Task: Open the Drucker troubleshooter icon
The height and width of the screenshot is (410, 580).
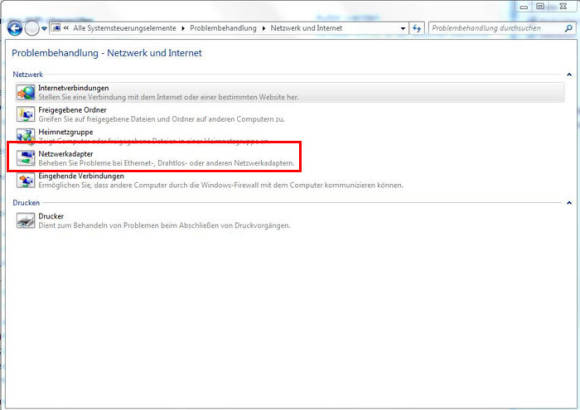Action: 26,221
